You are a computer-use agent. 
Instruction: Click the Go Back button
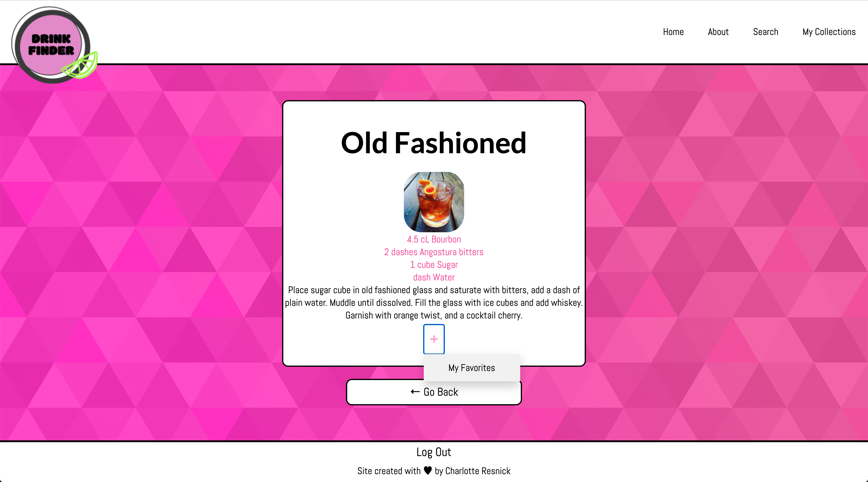pyautogui.click(x=433, y=391)
